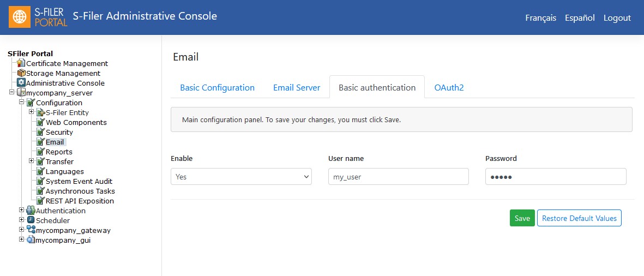Screen dimensions: 644x276
Task: Click the REST API Exposition icon
Action: click(x=41, y=201)
